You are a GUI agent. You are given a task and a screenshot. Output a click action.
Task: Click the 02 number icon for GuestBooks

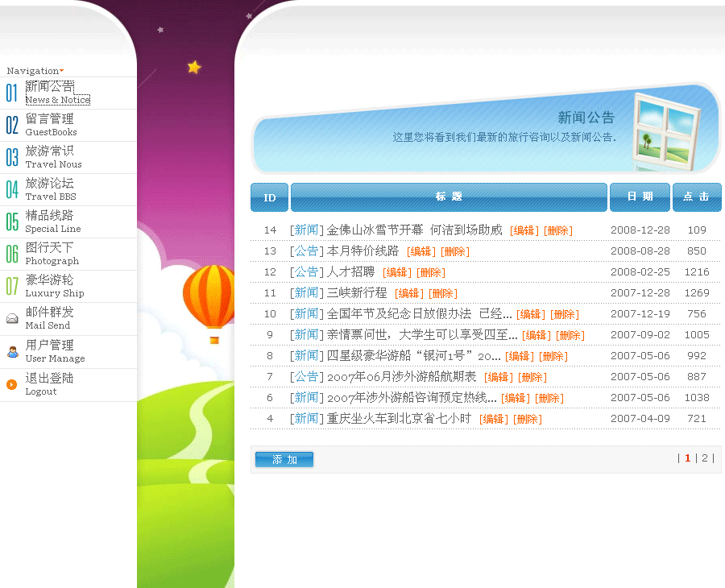[x=11, y=126]
